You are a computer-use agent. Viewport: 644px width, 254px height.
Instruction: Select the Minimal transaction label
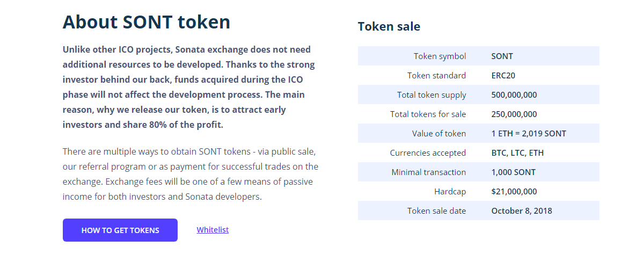point(429,172)
